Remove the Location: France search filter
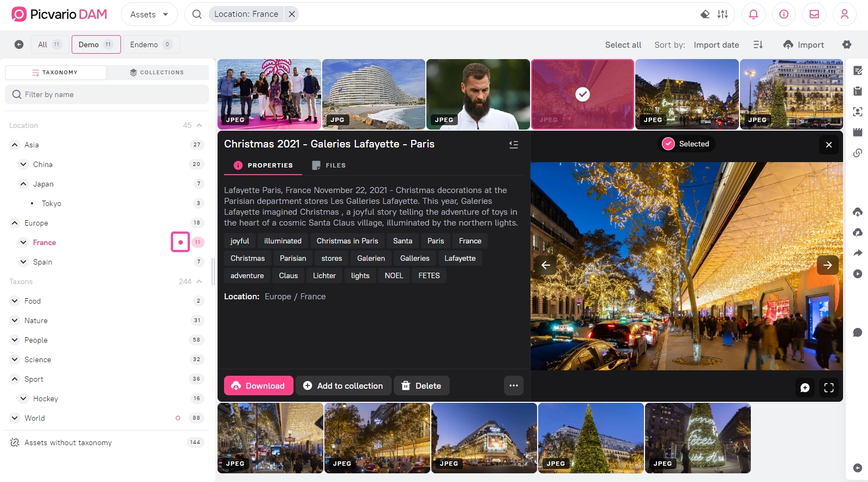The width and height of the screenshot is (868, 482). 292,14
